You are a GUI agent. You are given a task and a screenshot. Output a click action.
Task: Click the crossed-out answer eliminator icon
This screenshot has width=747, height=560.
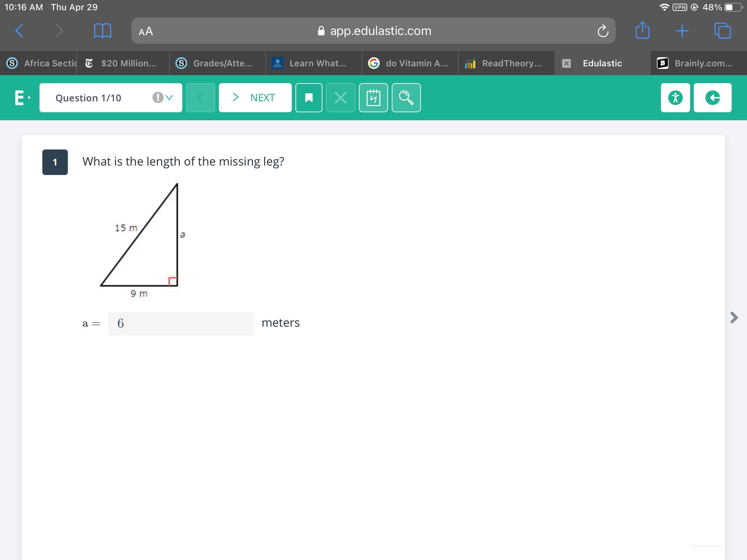coord(340,98)
